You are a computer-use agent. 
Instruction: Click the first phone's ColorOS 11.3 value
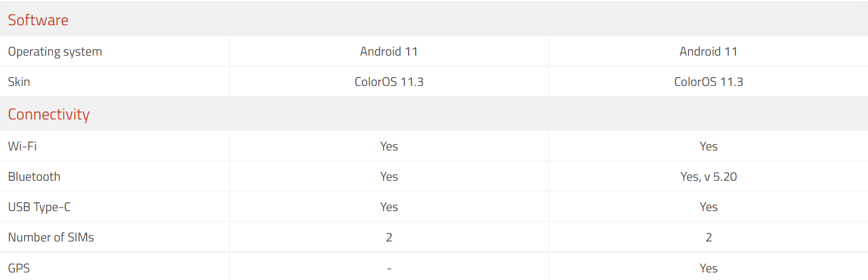tap(389, 82)
